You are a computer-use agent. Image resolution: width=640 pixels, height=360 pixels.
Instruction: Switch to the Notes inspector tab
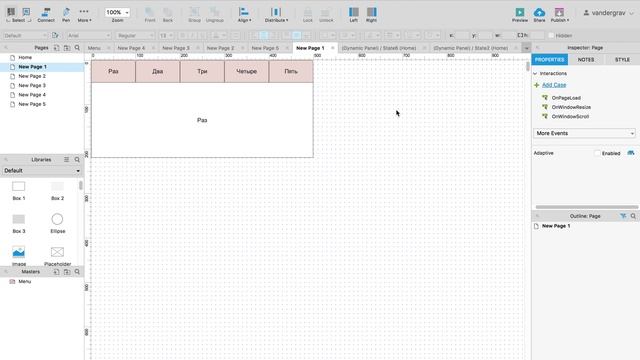click(586, 60)
